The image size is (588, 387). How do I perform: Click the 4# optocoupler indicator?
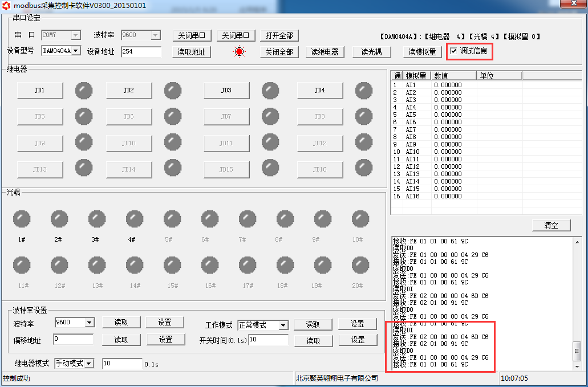135,219
